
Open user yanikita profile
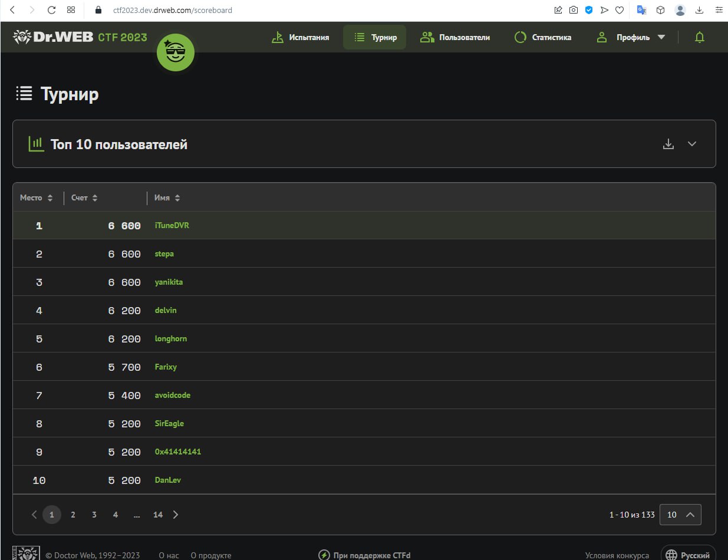coord(169,282)
